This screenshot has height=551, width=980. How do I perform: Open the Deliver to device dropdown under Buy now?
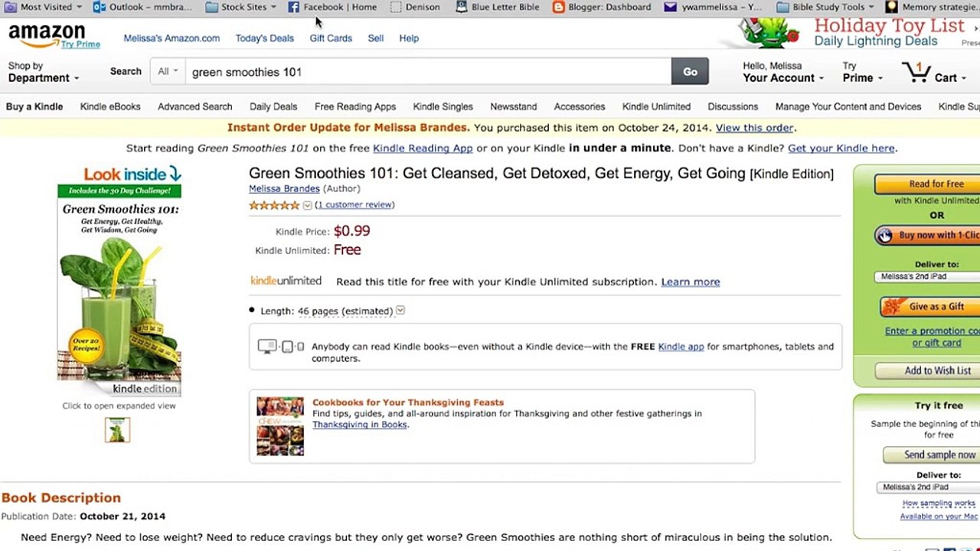928,276
